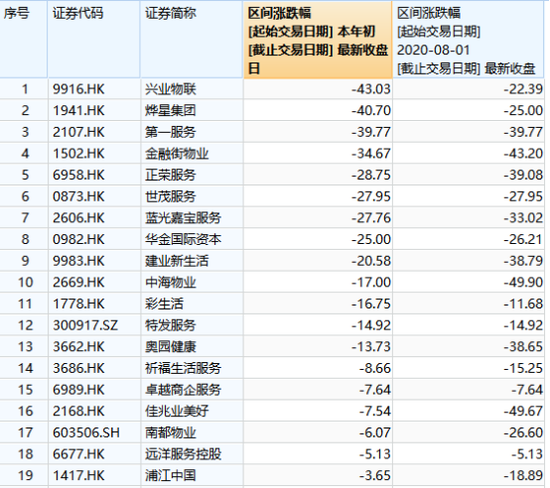The height and width of the screenshot is (488, 550).
Task: Select stock code 300917.SZ
Action: 85,325
